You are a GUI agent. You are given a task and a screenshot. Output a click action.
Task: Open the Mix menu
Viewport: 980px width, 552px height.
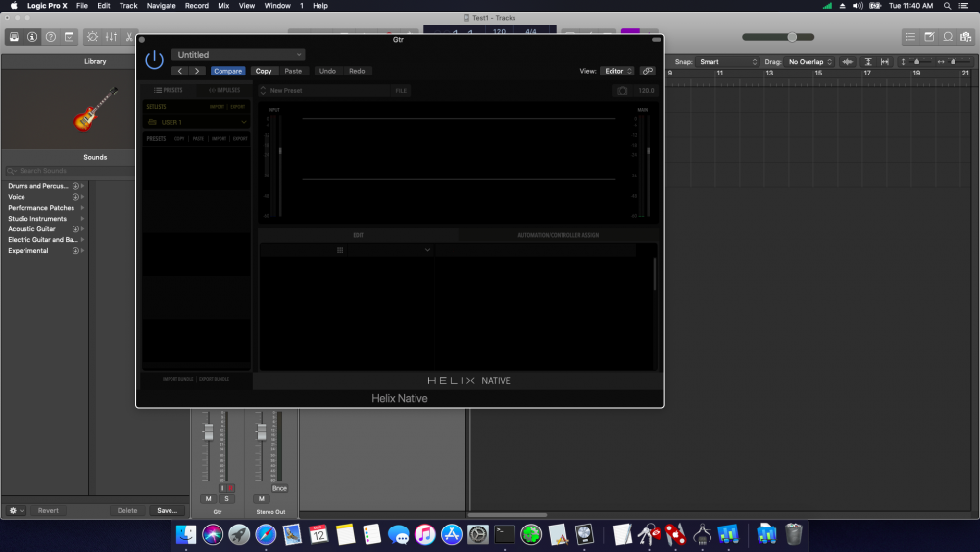pos(223,6)
